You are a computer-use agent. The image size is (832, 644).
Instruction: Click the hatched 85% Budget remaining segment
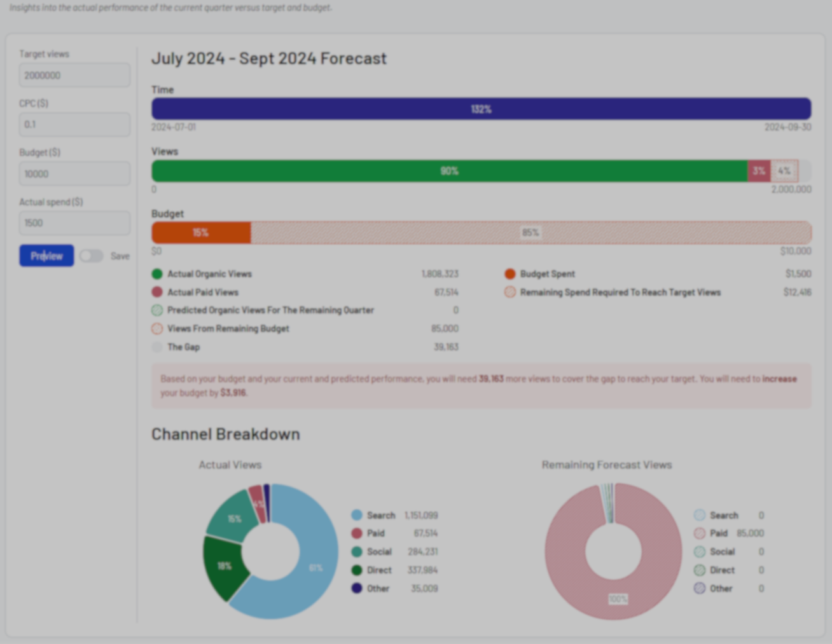(x=531, y=233)
